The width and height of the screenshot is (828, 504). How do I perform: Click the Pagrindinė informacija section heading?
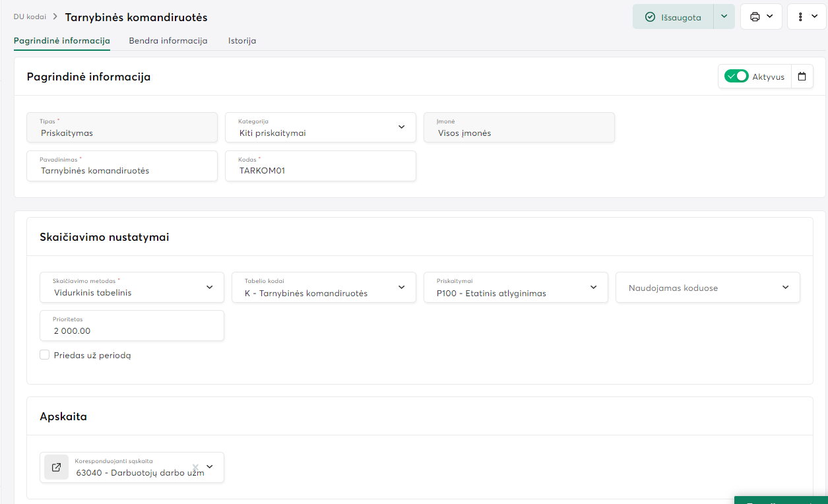89,77
